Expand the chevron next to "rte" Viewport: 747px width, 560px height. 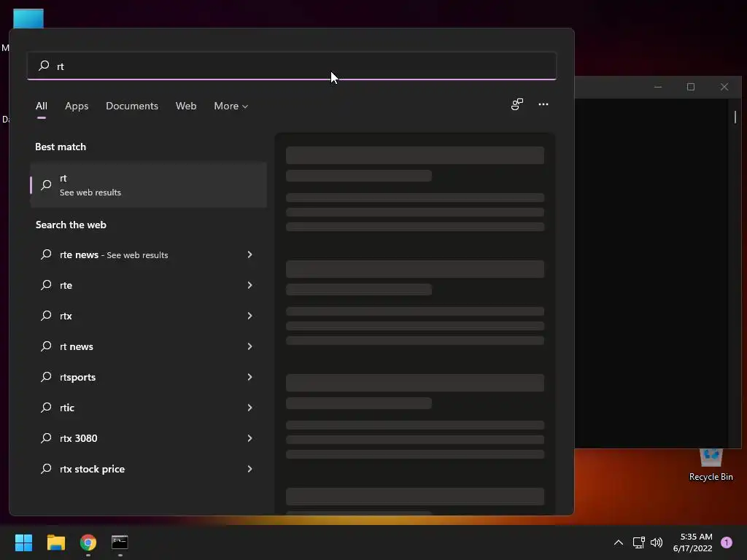tap(249, 285)
